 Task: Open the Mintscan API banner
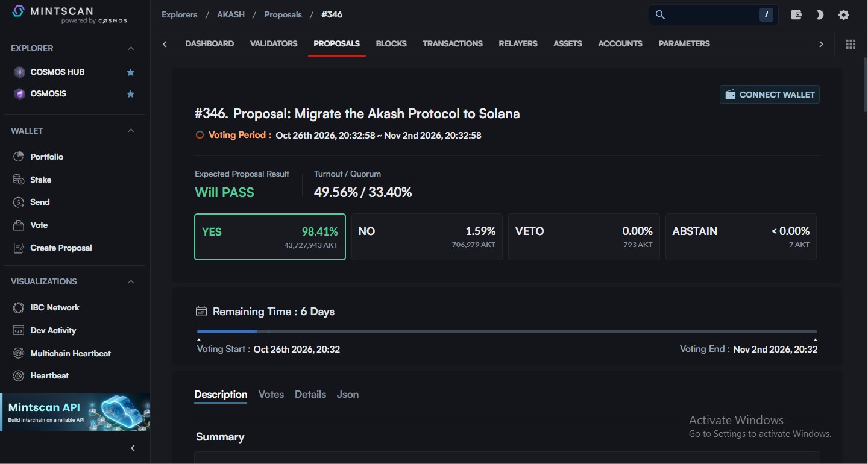(75, 412)
